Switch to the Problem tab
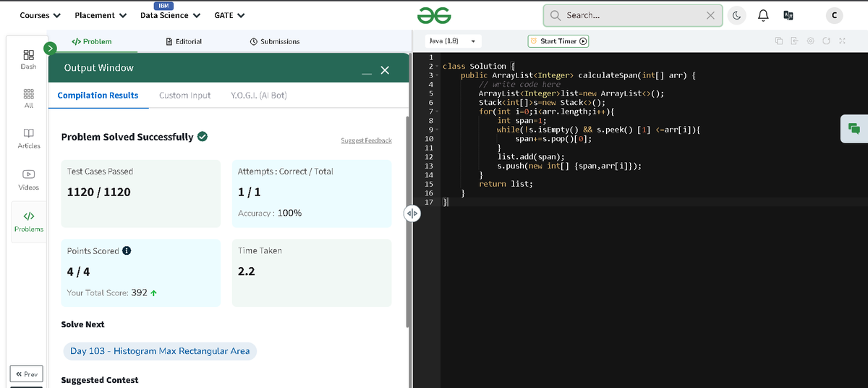 [x=92, y=42]
